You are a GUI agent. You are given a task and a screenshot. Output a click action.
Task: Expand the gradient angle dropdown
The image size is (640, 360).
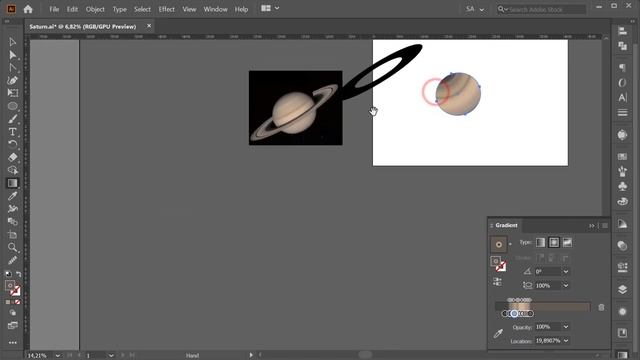coord(566,271)
